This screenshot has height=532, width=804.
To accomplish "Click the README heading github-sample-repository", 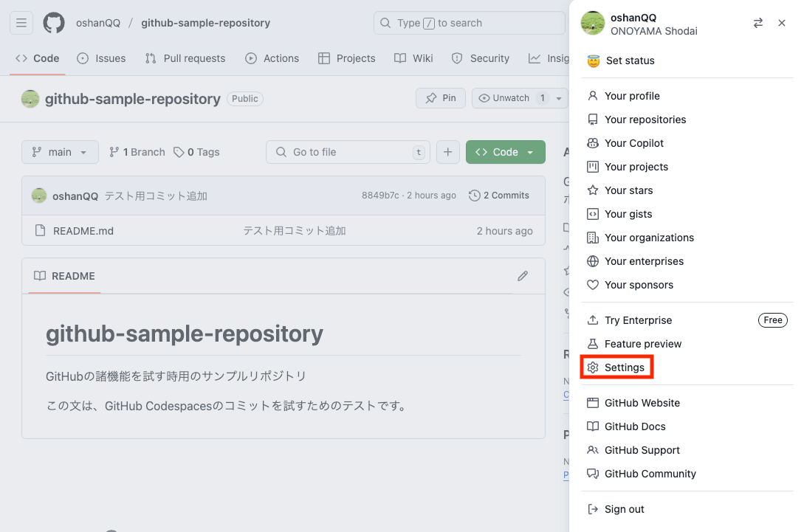I will click(x=185, y=334).
